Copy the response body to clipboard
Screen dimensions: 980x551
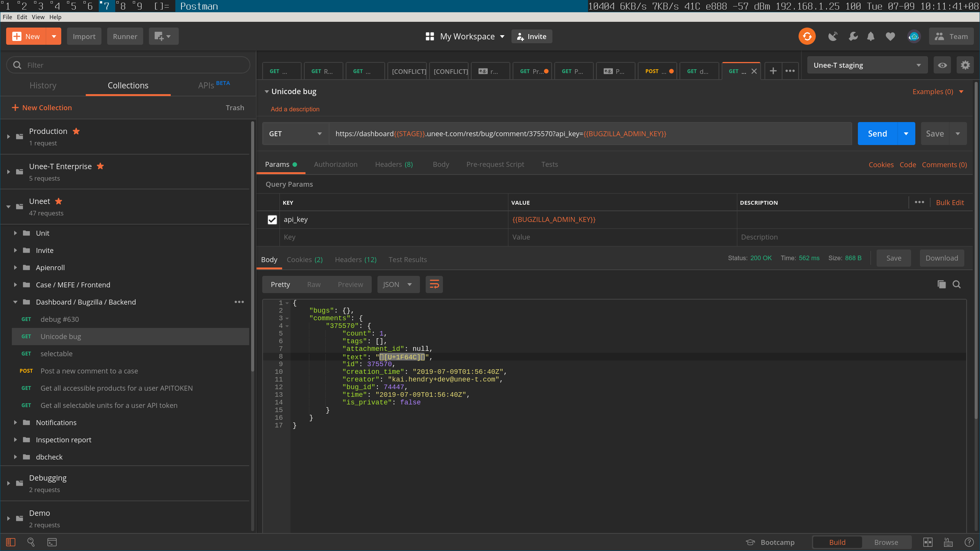click(x=941, y=284)
